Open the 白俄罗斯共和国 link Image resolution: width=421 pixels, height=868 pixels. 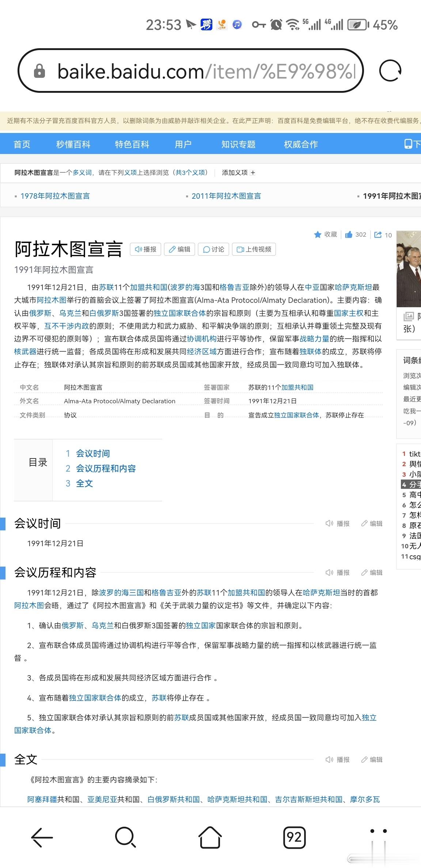tap(174, 799)
